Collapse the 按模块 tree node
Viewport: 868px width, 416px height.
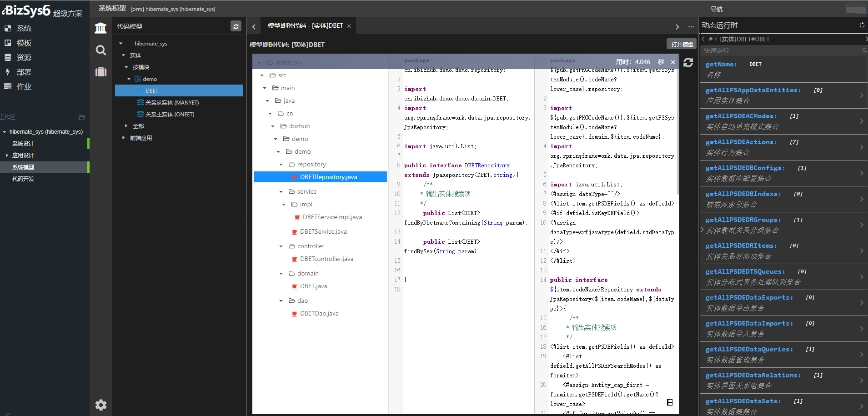coord(126,67)
